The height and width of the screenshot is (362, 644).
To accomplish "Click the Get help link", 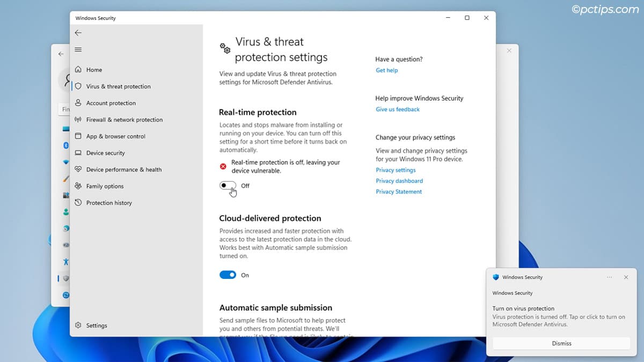I will point(387,70).
